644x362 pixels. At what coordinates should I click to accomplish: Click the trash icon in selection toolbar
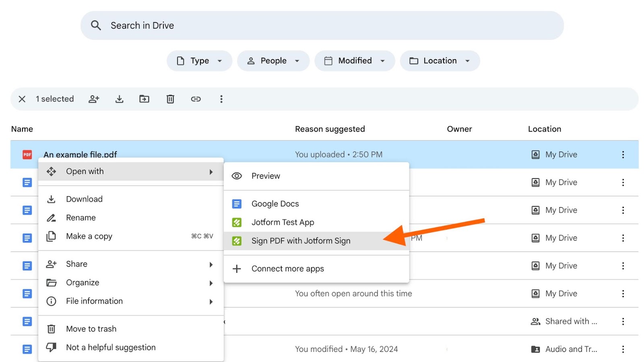pos(170,99)
